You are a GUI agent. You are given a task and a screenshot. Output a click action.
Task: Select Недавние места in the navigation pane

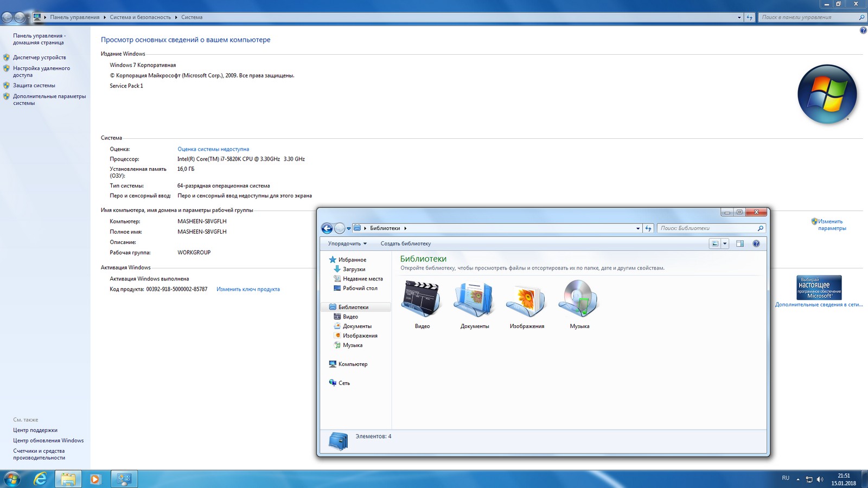coord(362,279)
